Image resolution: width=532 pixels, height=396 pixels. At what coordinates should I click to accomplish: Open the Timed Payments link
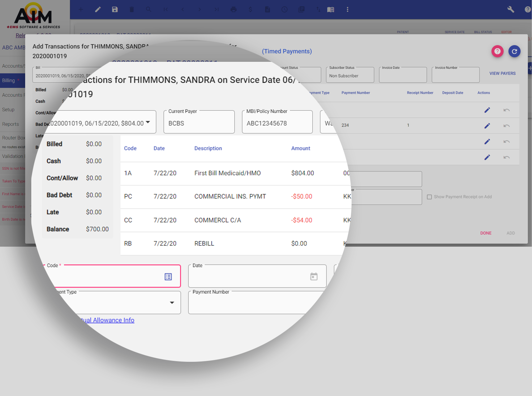point(287,51)
